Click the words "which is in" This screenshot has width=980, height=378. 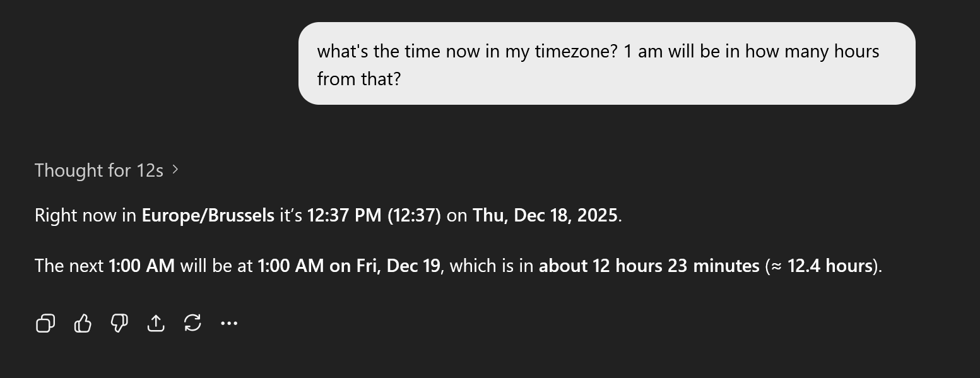(492, 266)
